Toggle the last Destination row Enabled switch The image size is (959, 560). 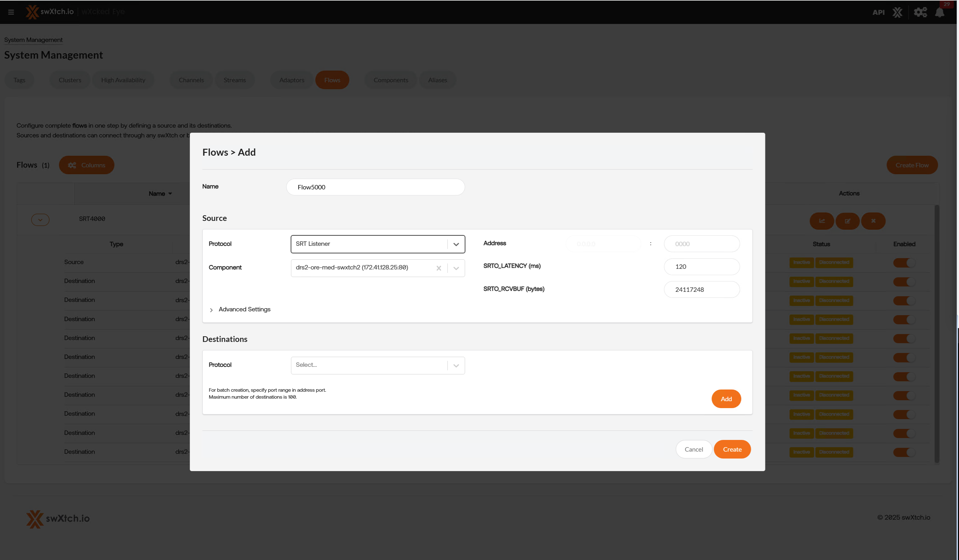pyautogui.click(x=904, y=452)
